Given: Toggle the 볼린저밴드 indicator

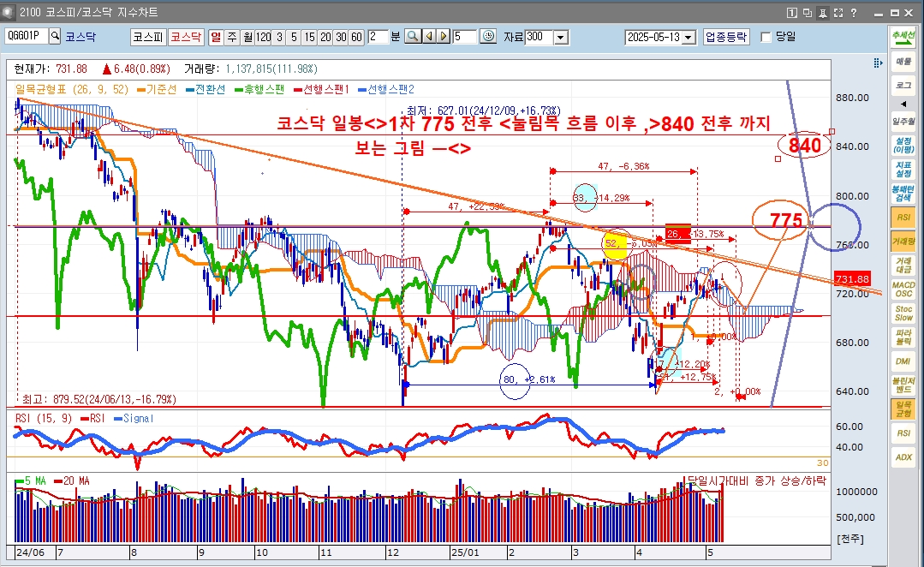Looking at the screenshot, I should [x=903, y=385].
